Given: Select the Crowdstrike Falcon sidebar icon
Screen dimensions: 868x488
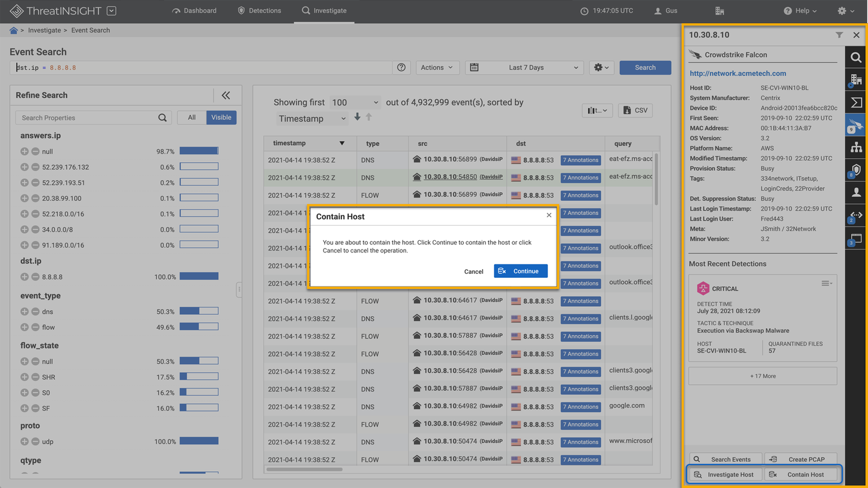Looking at the screenshot, I should (x=856, y=125).
